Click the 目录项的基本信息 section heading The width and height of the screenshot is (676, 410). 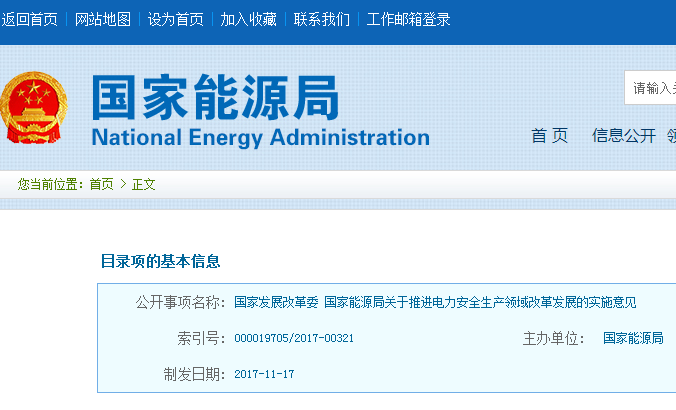click(160, 262)
